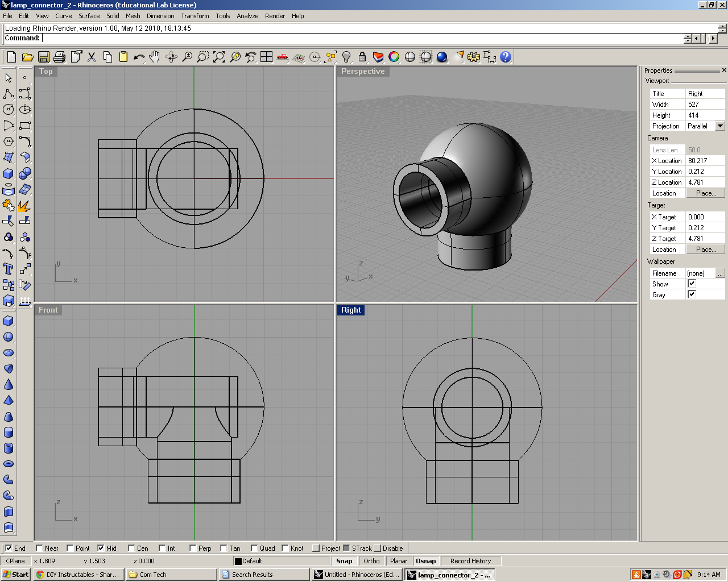Viewport: 728px width, 582px height.
Task: Click the four-viewport layout icon
Action: pos(266,57)
